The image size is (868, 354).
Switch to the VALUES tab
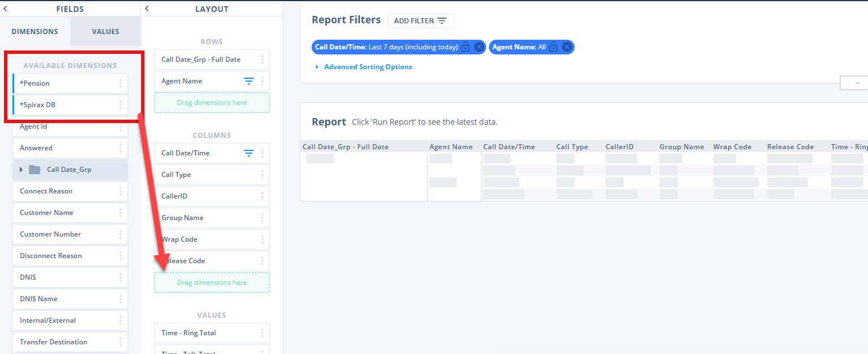point(105,31)
